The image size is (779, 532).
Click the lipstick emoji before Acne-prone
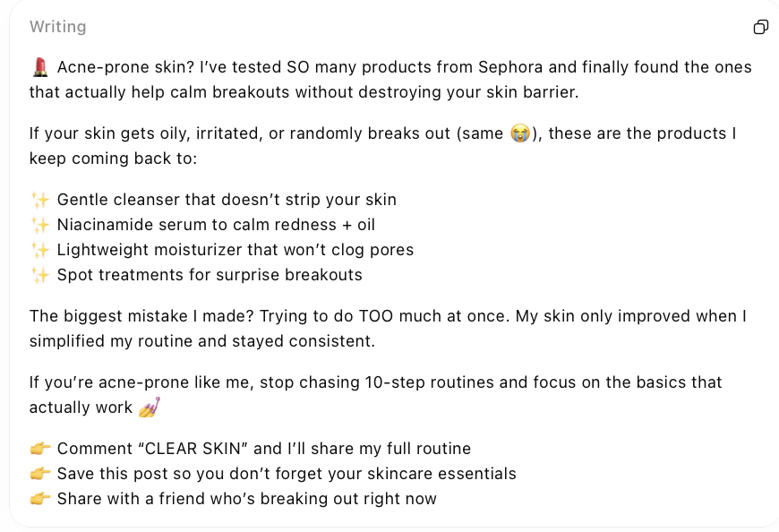pos(39,67)
